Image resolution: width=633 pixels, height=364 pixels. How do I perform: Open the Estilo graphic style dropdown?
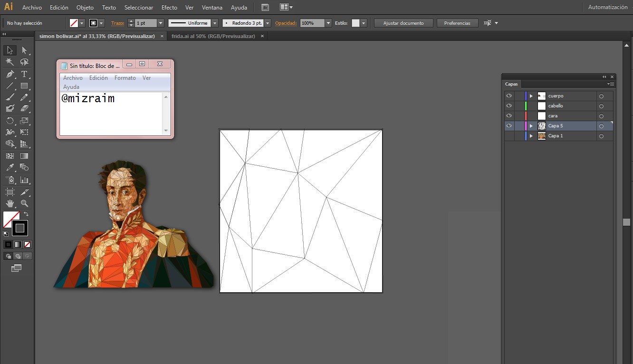pos(364,23)
